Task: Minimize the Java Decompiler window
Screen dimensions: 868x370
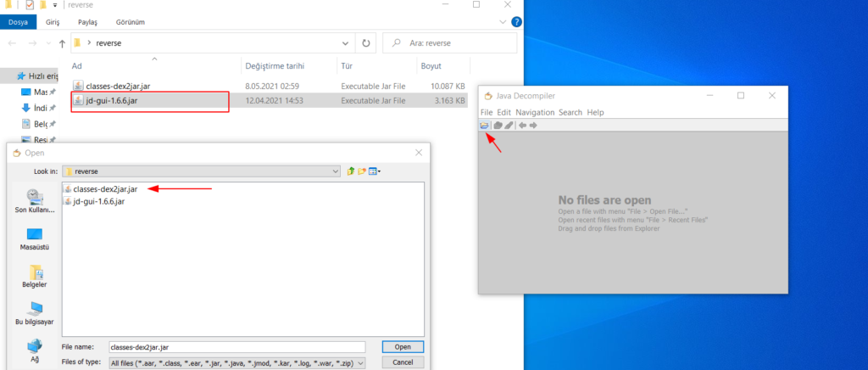Action: [709, 96]
